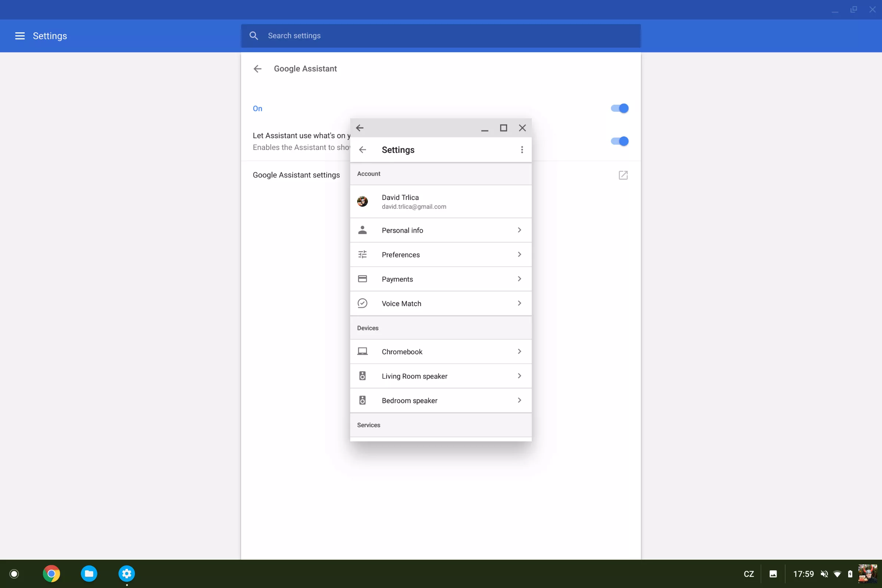Screen dimensions: 882x588
Task: Click back arrow in popup title bar
Action: coord(360,128)
